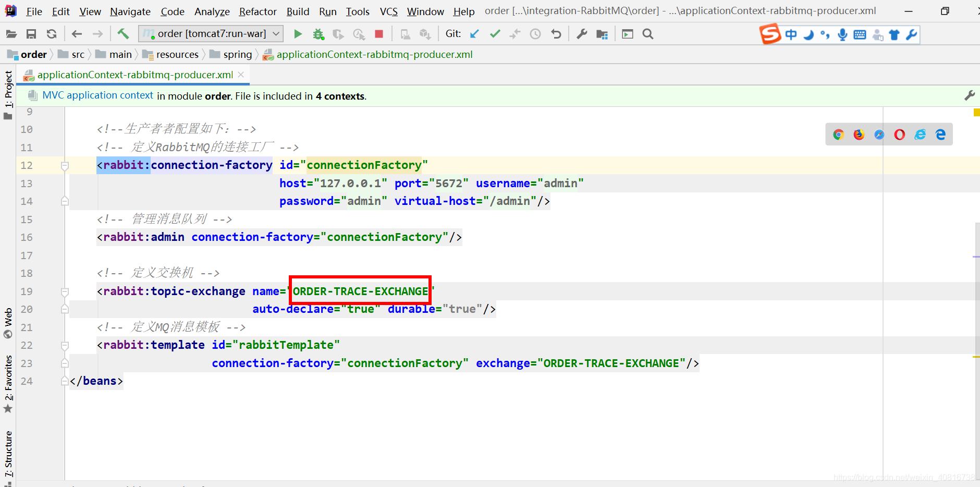Stop the running process
Image resolution: width=980 pixels, height=487 pixels.
(x=379, y=34)
